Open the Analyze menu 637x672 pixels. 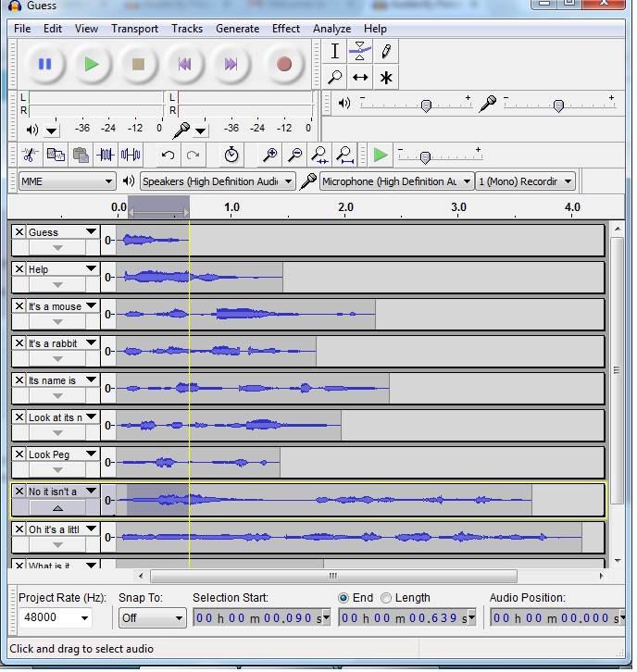click(331, 29)
